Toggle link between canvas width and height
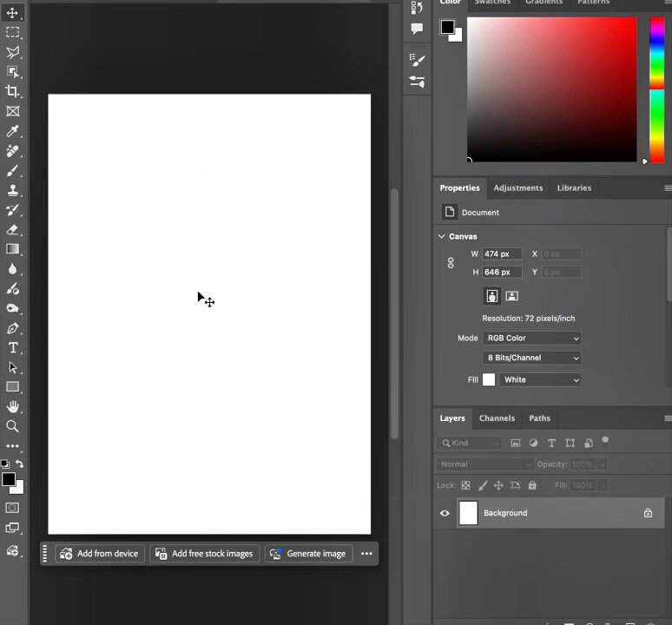 pyautogui.click(x=451, y=263)
